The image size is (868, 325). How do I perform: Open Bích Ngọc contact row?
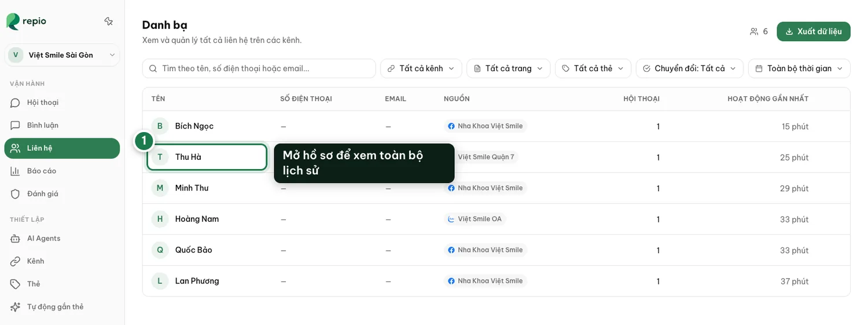[496, 126]
